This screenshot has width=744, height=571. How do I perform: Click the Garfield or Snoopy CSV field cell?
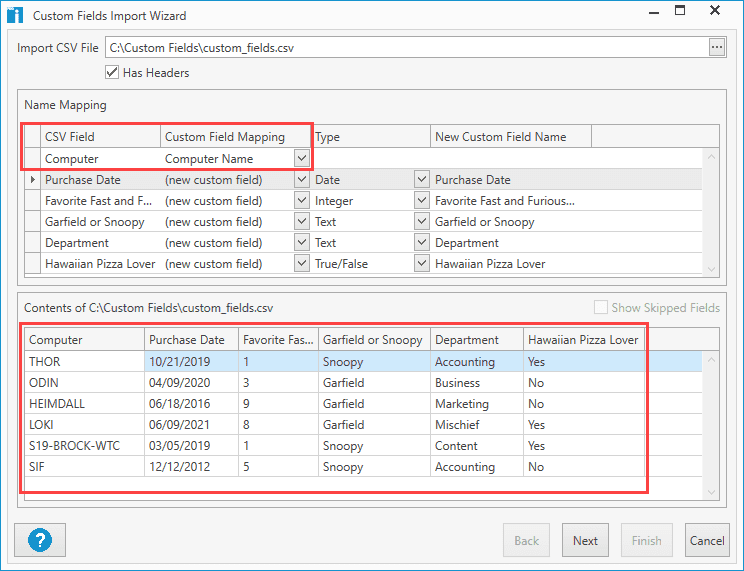click(x=101, y=222)
